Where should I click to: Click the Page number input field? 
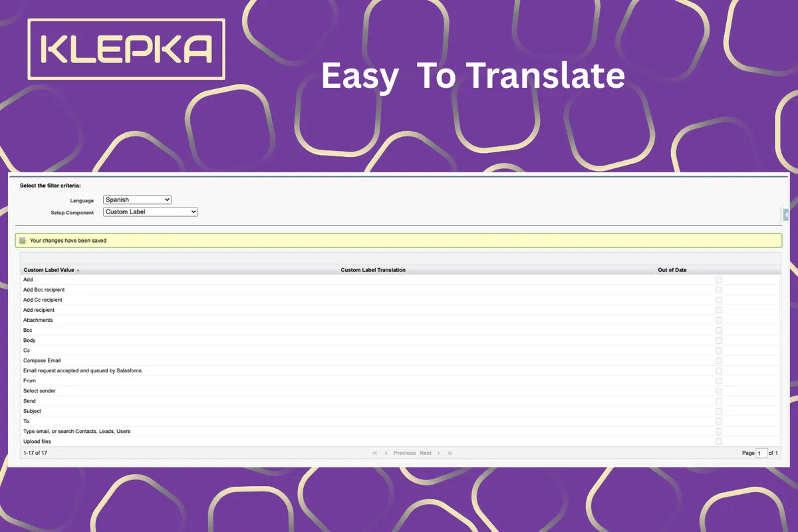tap(761, 453)
